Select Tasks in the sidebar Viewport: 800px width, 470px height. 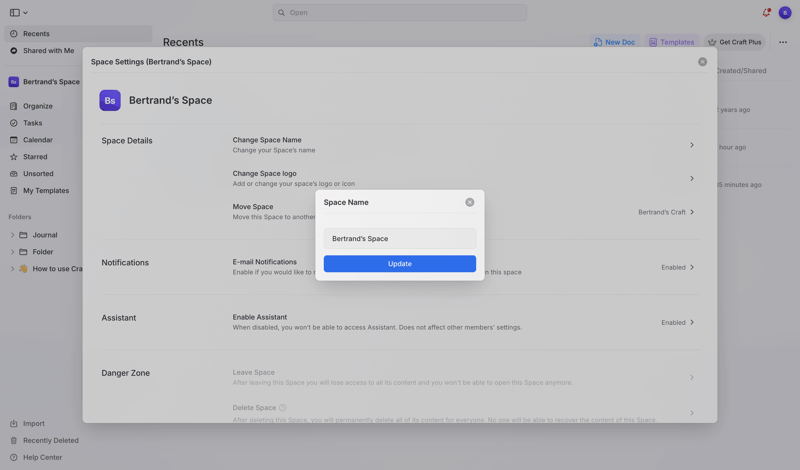[x=32, y=123]
